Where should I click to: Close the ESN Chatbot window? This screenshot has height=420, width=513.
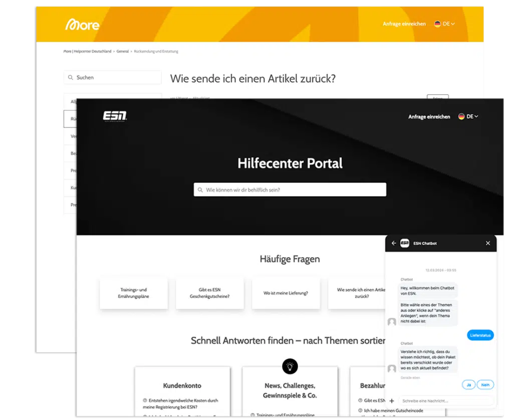pyautogui.click(x=488, y=243)
